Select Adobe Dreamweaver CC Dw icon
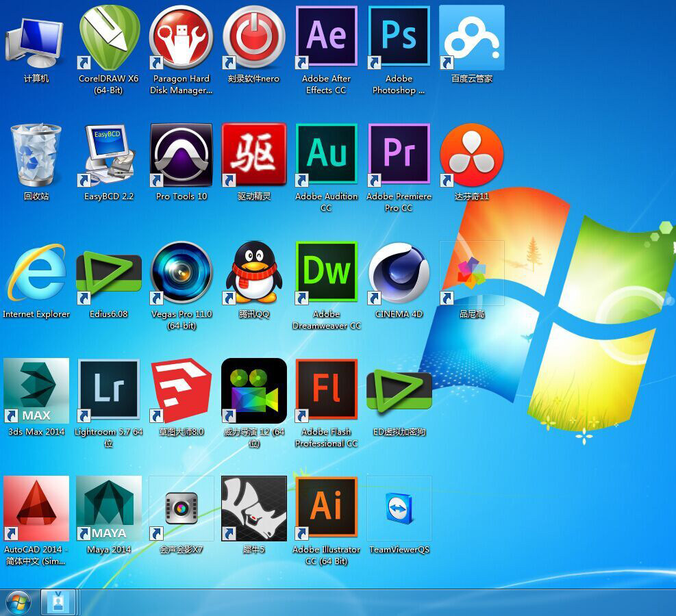The width and height of the screenshot is (676, 616). [x=327, y=272]
